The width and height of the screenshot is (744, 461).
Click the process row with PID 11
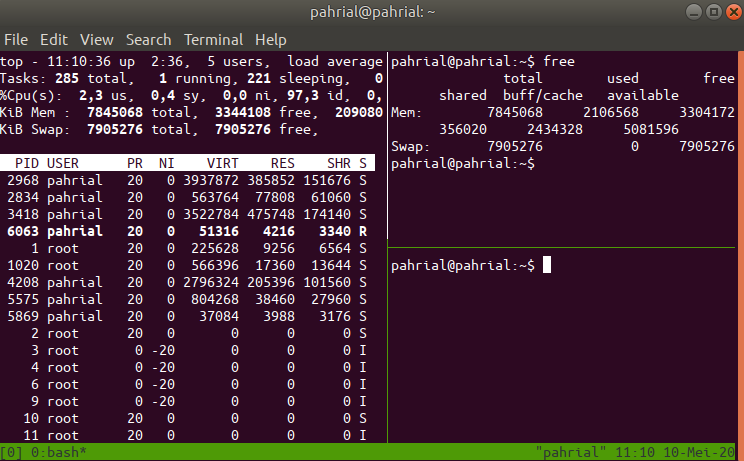(187, 435)
